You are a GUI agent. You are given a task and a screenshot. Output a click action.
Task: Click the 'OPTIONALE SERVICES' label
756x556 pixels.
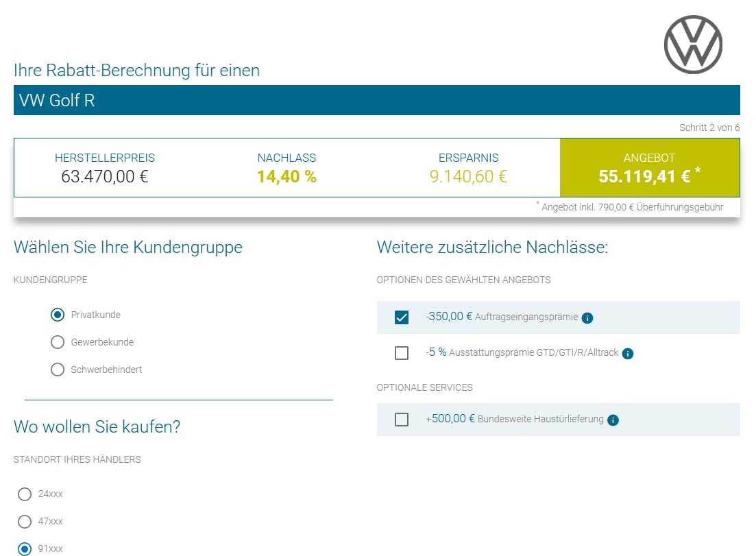(424, 388)
